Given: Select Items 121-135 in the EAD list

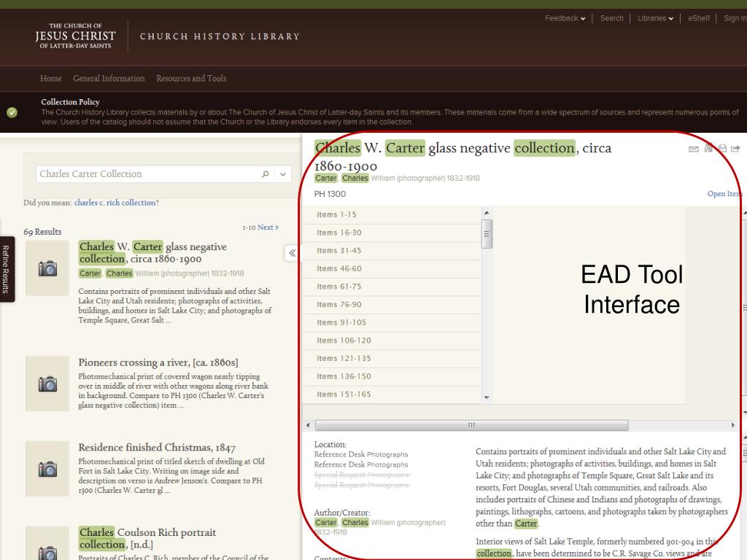Looking at the screenshot, I should click(x=392, y=359).
